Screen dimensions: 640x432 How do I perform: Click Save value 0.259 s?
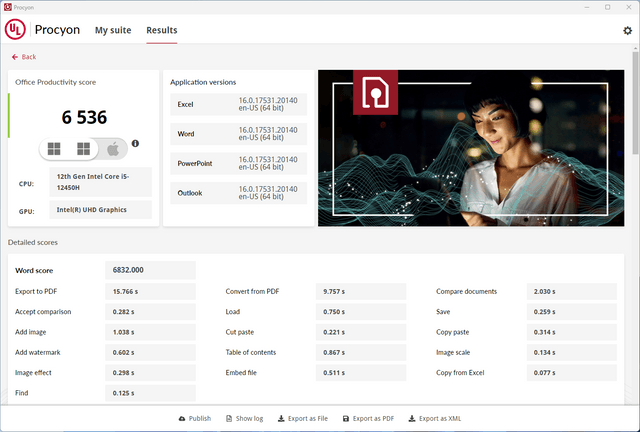tap(571, 312)
